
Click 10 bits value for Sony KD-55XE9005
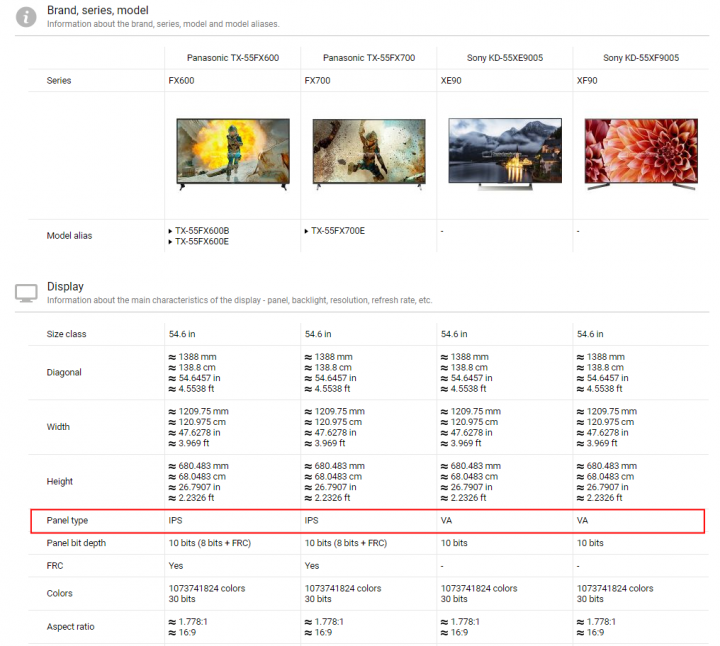[454, 543]
